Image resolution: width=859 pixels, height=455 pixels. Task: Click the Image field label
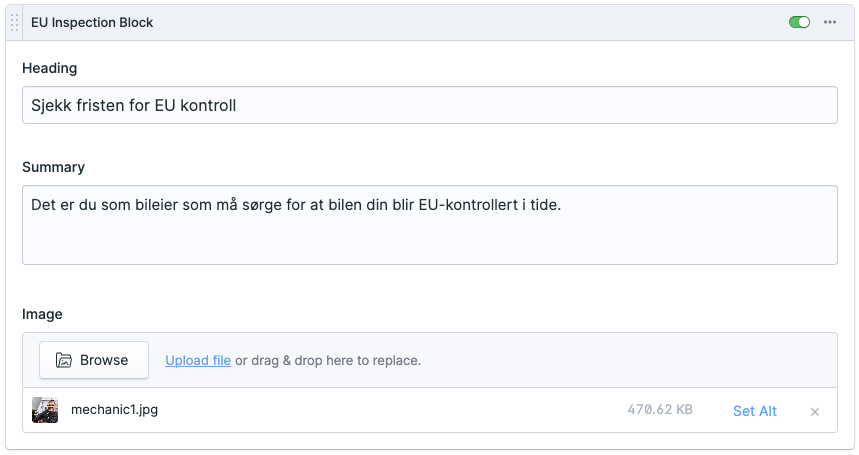coord(42,314)
